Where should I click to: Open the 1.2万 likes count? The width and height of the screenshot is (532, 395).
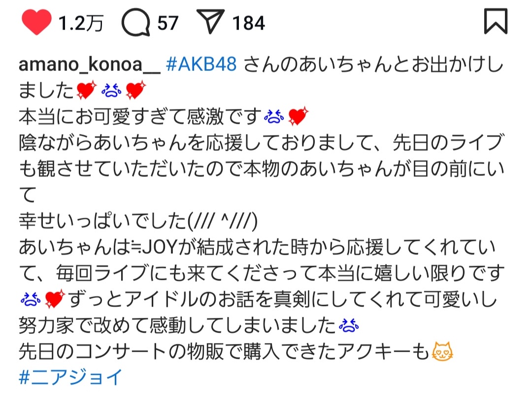click(81, 24)
